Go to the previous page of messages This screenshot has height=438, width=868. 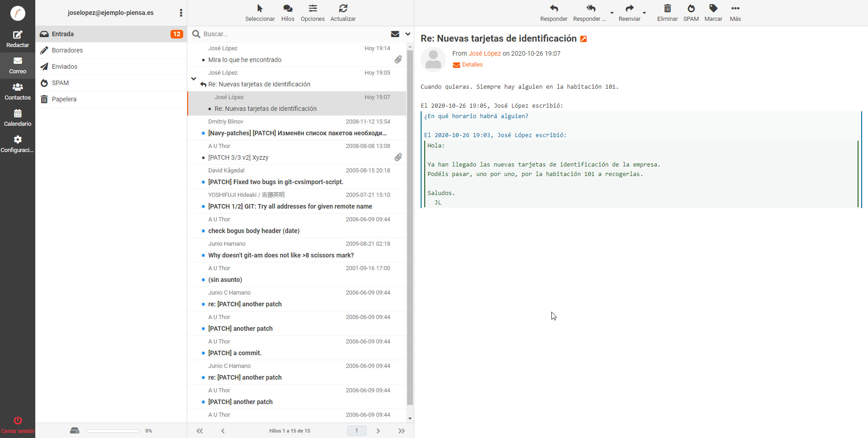(x=223, y=431)
